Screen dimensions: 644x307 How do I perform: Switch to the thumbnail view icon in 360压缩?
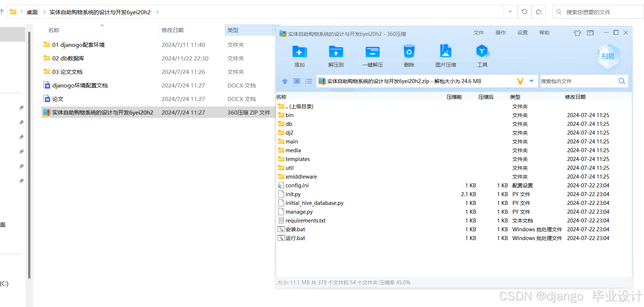(x=297, y=81)
